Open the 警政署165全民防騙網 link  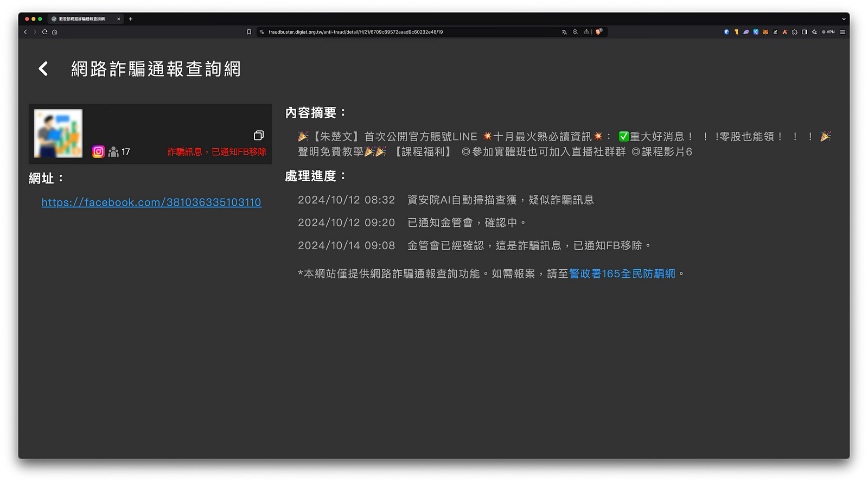click(622, 274)
